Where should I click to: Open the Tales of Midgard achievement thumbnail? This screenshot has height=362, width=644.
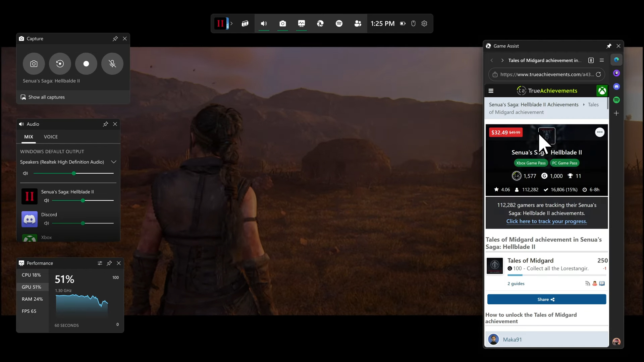click(495, 266)
